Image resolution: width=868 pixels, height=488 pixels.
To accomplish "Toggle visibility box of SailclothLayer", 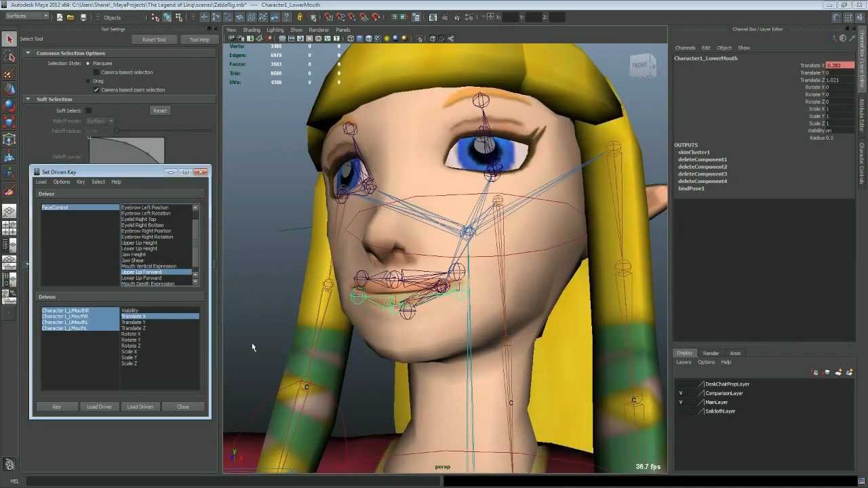I will (681, 411).
